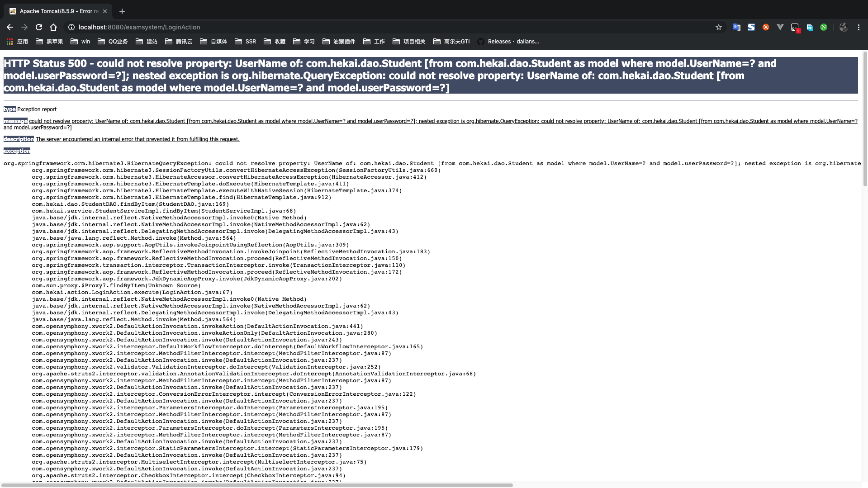The height and width of the screenshot is (488, 868).
Task: Go back to the previous page
Action: pyautogui.click(x=10, y=27)
